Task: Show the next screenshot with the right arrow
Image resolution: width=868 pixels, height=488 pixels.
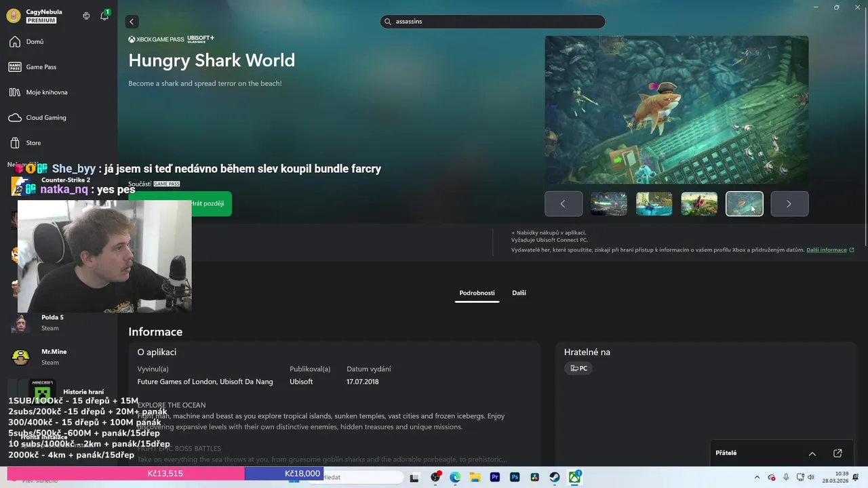Action: click(x=789, y=203)
